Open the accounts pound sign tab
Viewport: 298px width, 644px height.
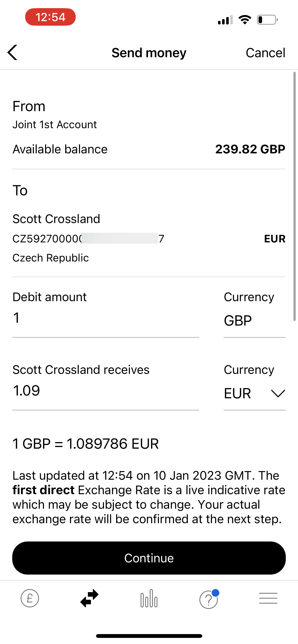point(30,598)
